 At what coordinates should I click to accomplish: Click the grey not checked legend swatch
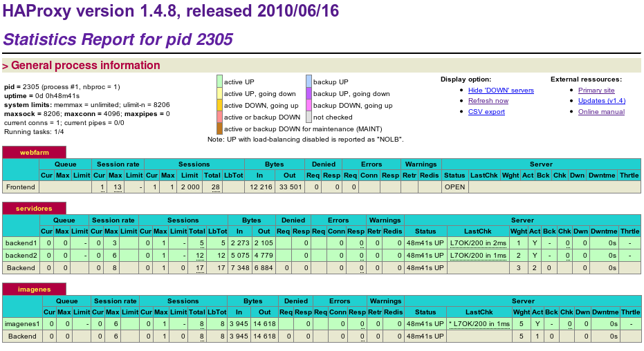[x=309, y=117]
